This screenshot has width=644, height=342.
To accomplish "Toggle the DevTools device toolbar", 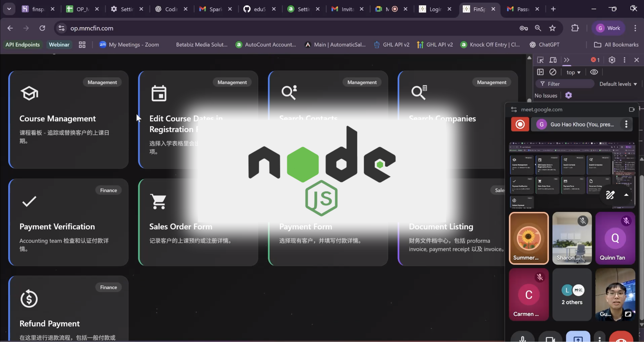I will click(553, 60).
